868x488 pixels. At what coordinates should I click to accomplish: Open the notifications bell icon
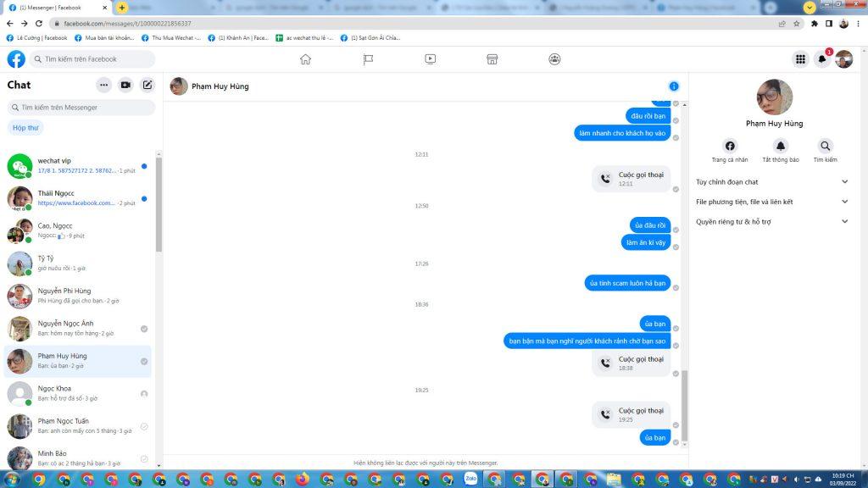click(821, 59)
